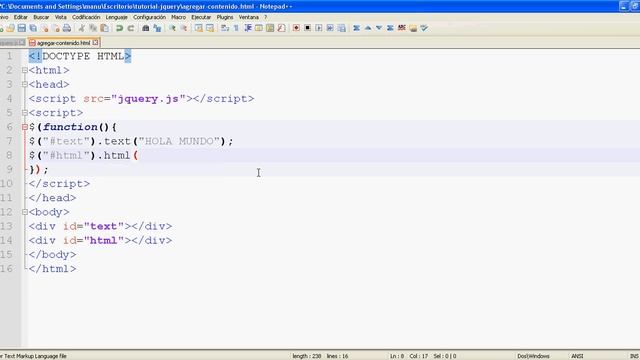Click the "HOLA MUNDO" string on line 7
The width and height of the screenshot is (640, 360).
[179, 141]
